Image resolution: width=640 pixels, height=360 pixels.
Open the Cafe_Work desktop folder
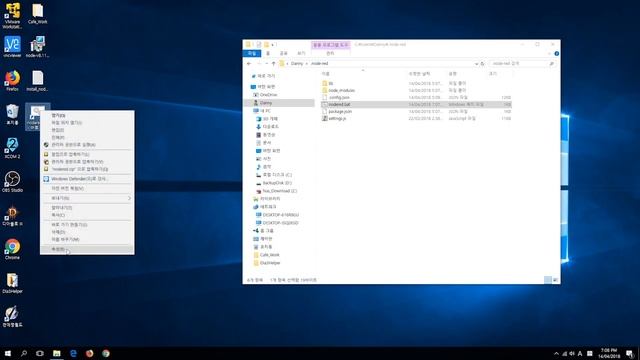[38, 13]
